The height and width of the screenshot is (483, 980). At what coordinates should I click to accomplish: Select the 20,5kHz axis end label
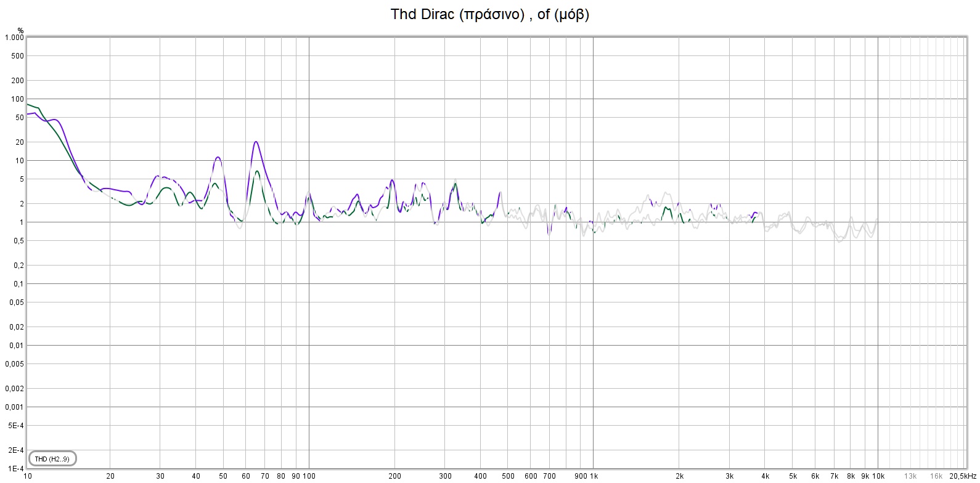[962, 476]
